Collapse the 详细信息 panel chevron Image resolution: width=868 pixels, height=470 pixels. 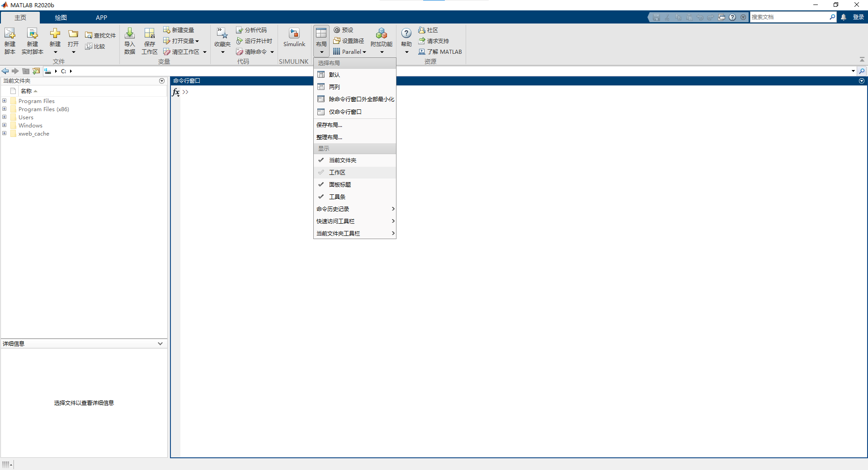(x=160, y=343)
